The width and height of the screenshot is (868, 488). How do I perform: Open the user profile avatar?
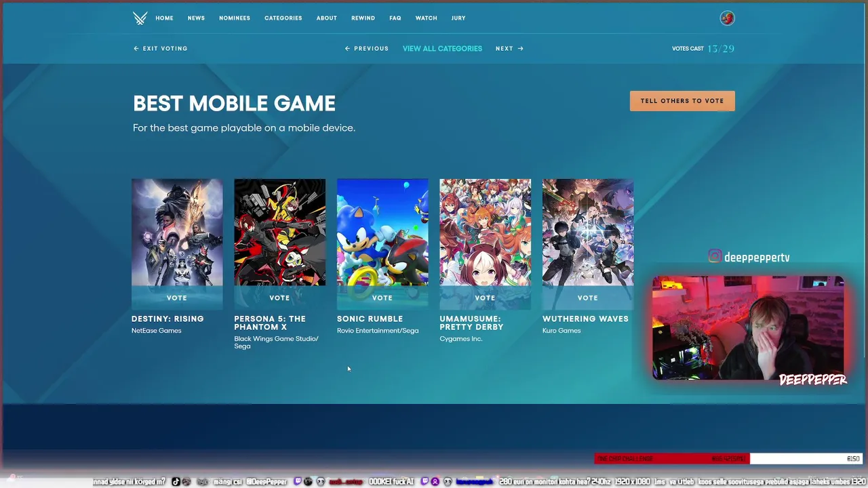tap(727, 18)
